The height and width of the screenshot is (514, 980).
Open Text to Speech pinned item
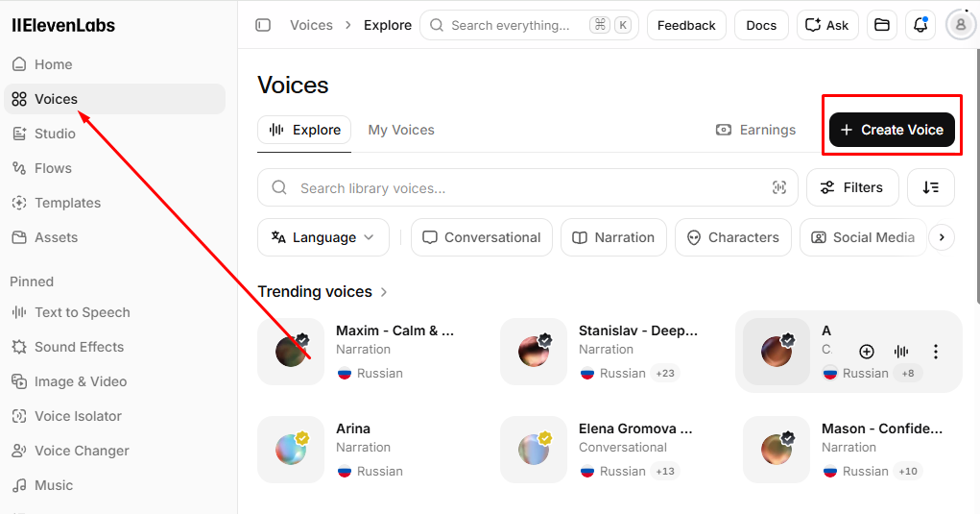pos(114,312)
